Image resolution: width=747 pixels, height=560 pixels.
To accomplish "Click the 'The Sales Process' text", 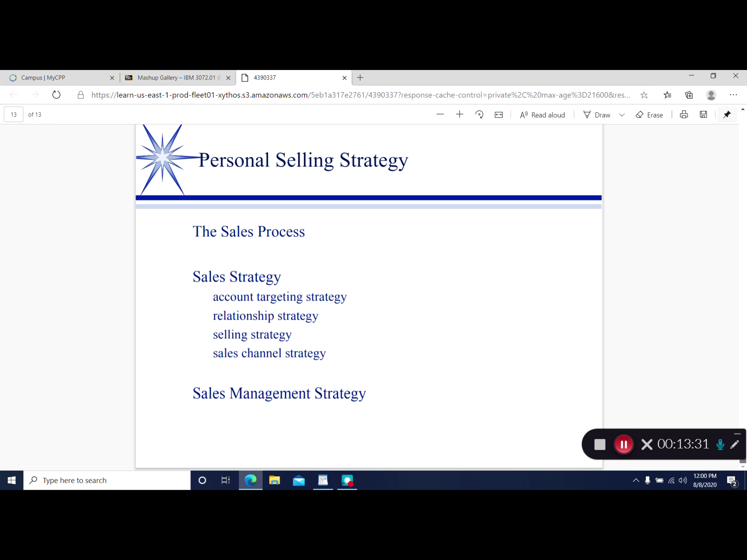I will pyautogui.click(x=249, y=232).
